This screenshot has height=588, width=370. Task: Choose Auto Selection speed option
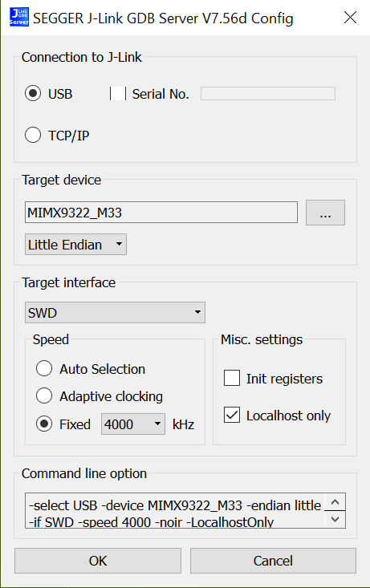tap(44, 369)
